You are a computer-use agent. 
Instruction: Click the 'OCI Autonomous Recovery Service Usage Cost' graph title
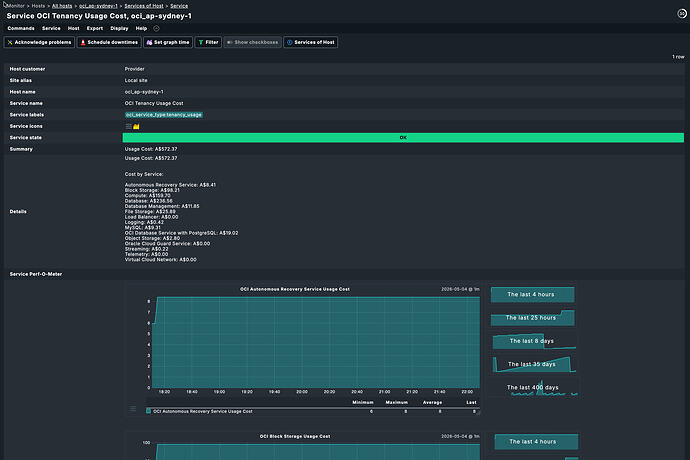coord(295,289)
